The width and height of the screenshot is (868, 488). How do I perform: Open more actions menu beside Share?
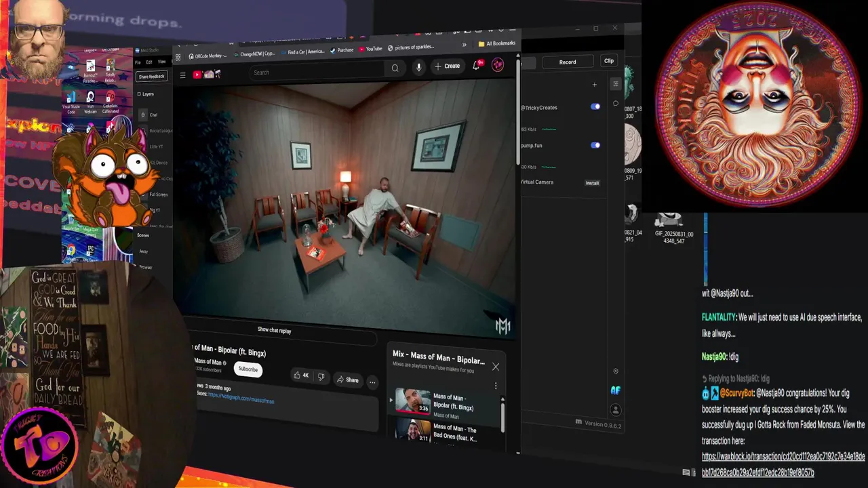(372, 382)
